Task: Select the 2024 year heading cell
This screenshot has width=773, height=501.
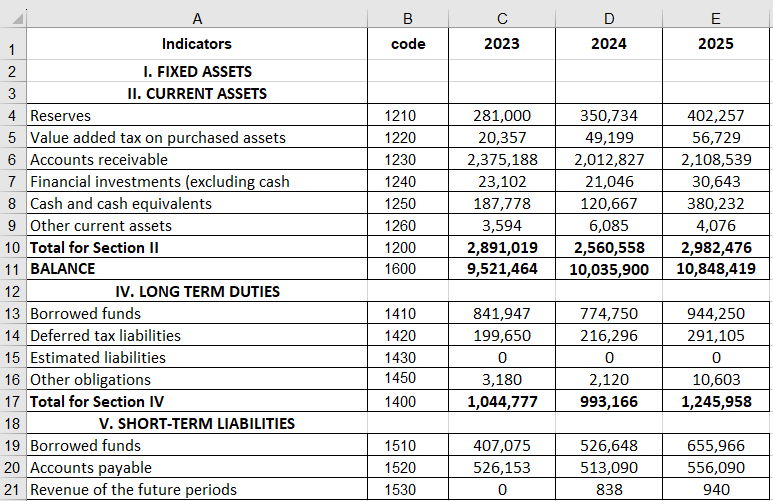Action: click(x=609, y=44)
